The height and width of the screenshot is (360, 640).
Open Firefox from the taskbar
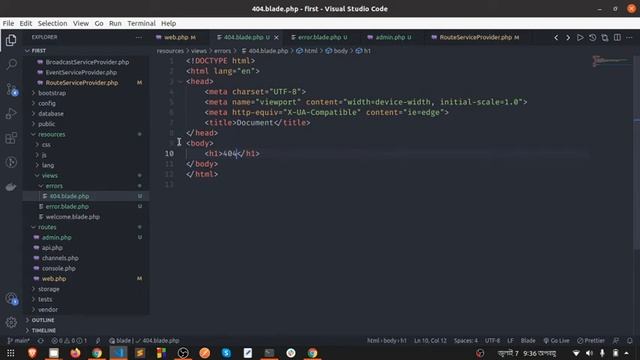pyautogui.click(x=75, y=353)
